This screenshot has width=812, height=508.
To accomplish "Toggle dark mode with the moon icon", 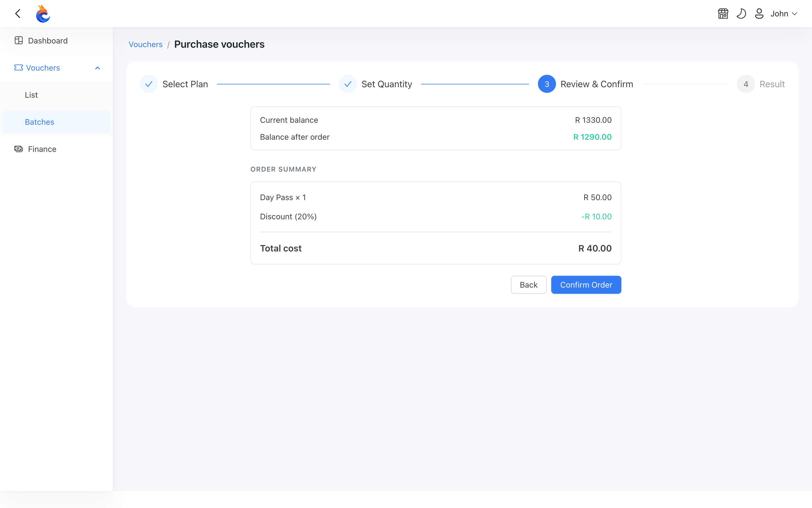I will click(741, 14).
